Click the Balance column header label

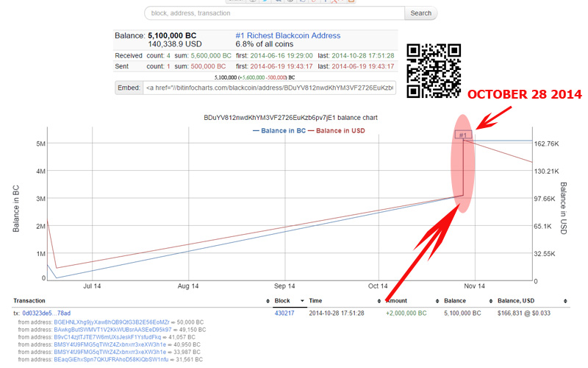455,301
